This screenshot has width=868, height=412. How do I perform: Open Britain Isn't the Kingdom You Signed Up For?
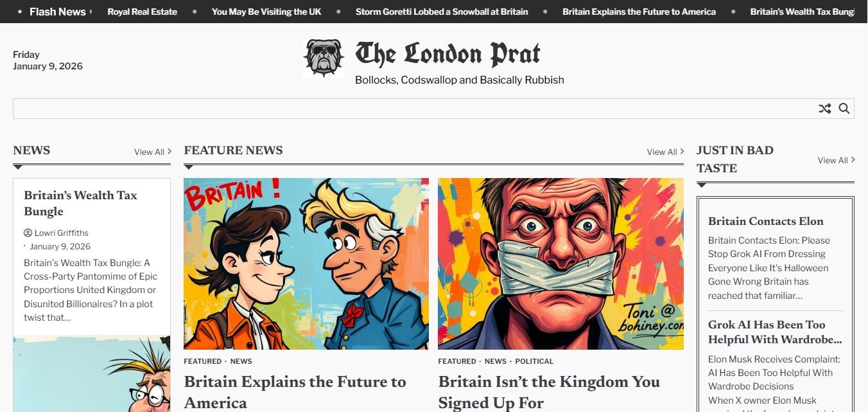click(549, 392)
